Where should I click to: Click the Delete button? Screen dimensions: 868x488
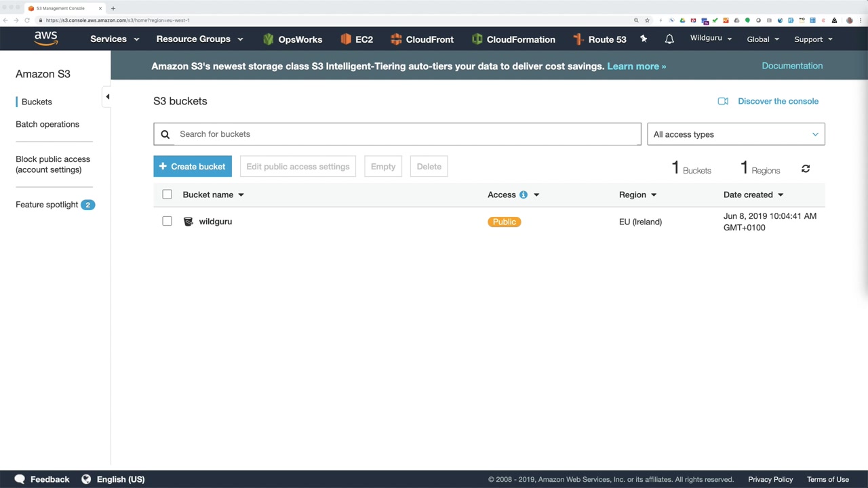click(x=429, y=167)
